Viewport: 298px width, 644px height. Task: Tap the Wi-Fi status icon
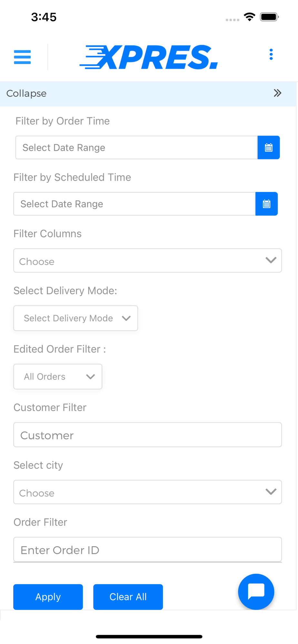click(x=249, y=17)
